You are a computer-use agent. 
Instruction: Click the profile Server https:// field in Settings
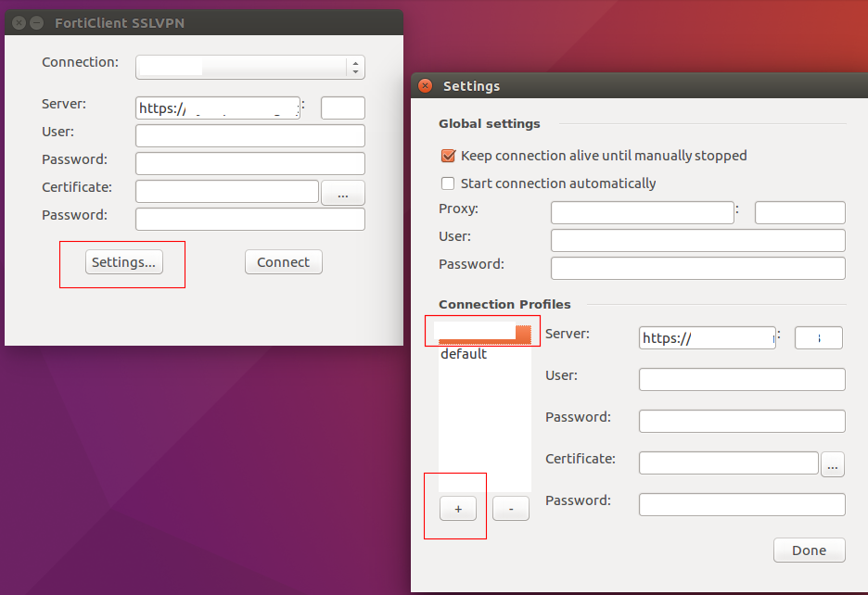(x=708, y=337)
